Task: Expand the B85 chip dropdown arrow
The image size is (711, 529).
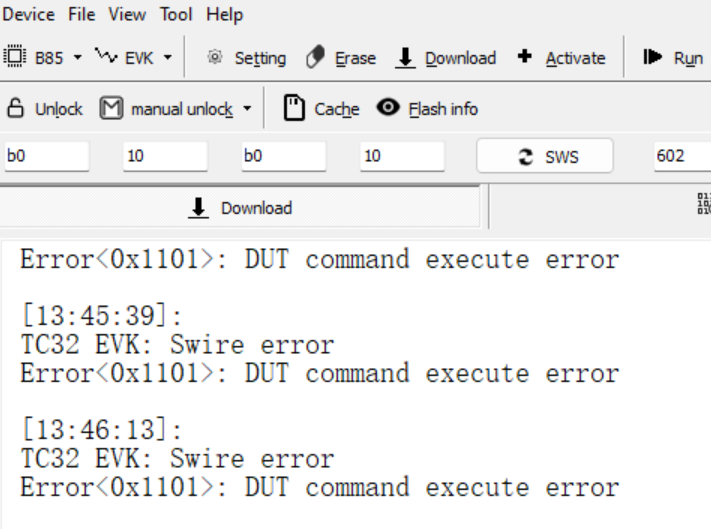Action: coord(78,58)
